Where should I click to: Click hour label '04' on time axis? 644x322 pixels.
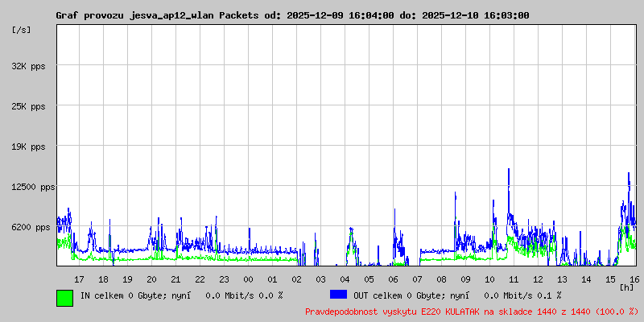tap(345, 279)
